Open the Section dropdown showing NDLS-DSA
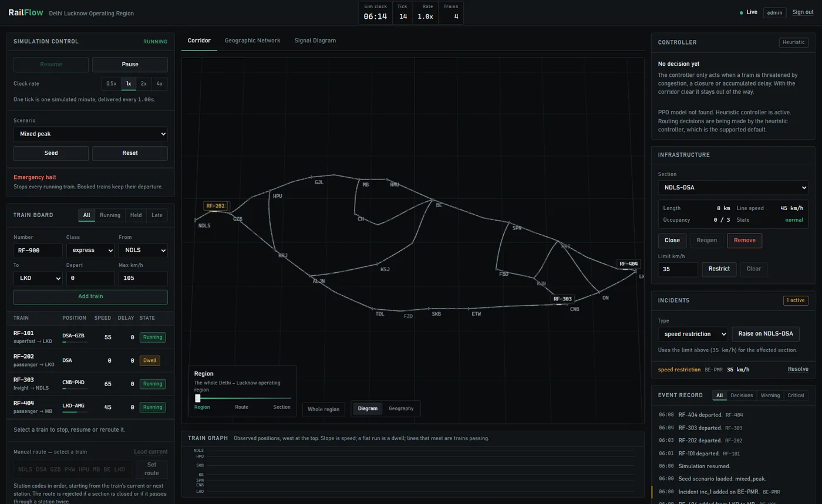Screen dimensions: 822x504 pos(733,188)
